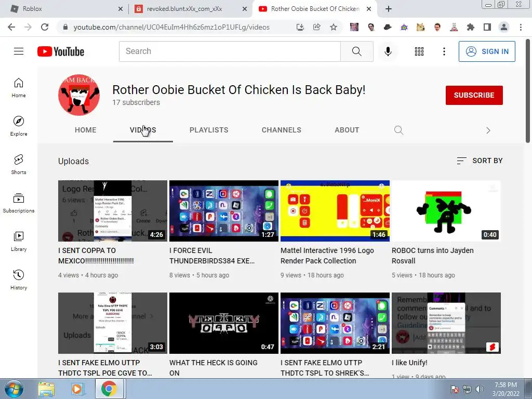Open Library in the sidebar
This screenshot has height=399, width=532.
(x=19, y=241)
